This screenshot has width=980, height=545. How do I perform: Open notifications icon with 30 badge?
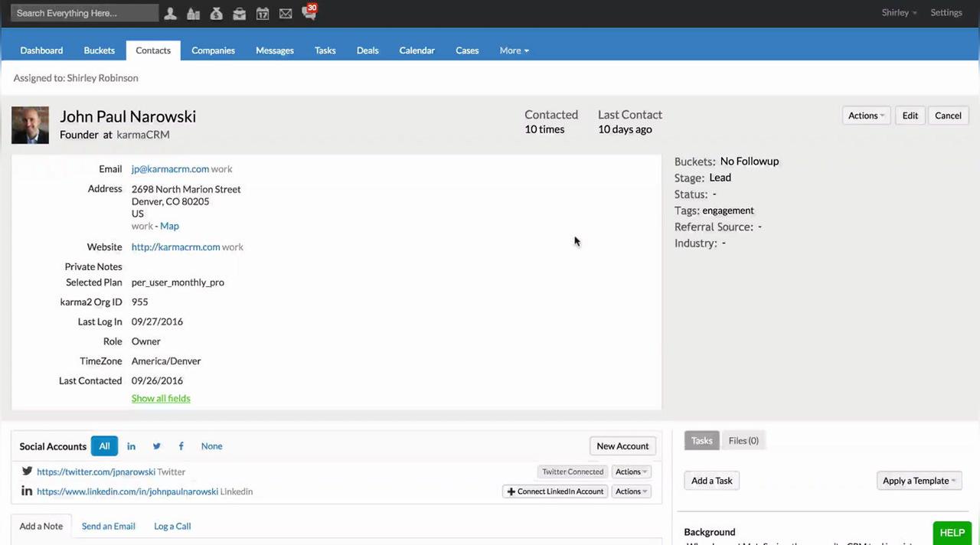point(309,11)
